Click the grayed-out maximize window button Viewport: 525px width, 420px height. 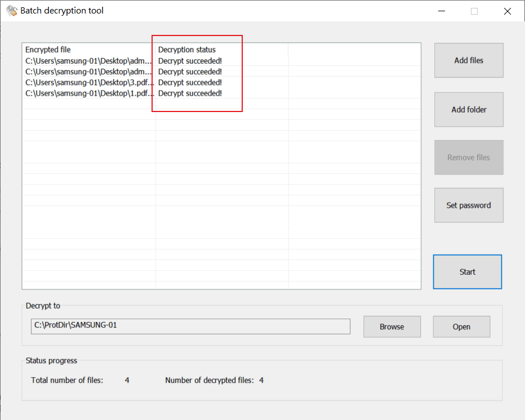click(x=474, y=11)
